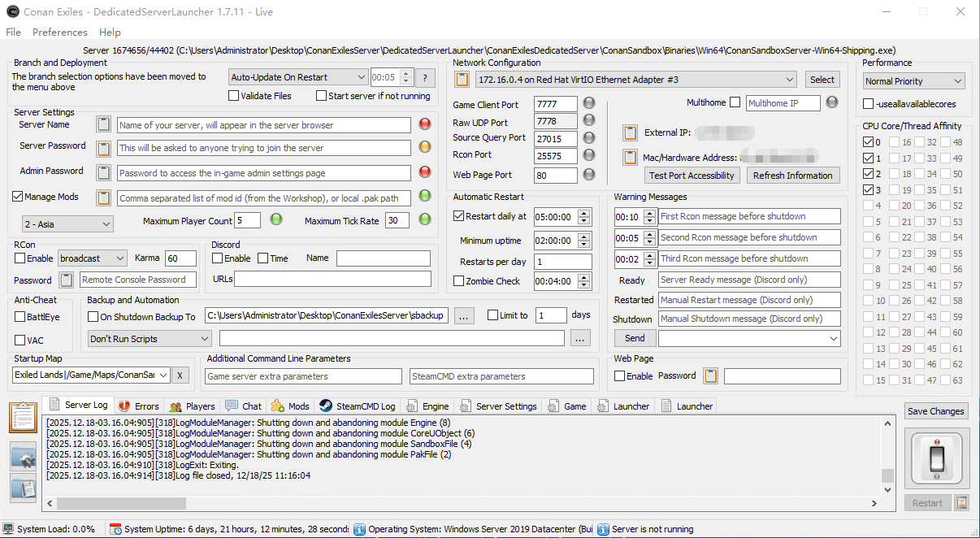Click the paste icon beside Admin Password

click(x=103, y=172)
